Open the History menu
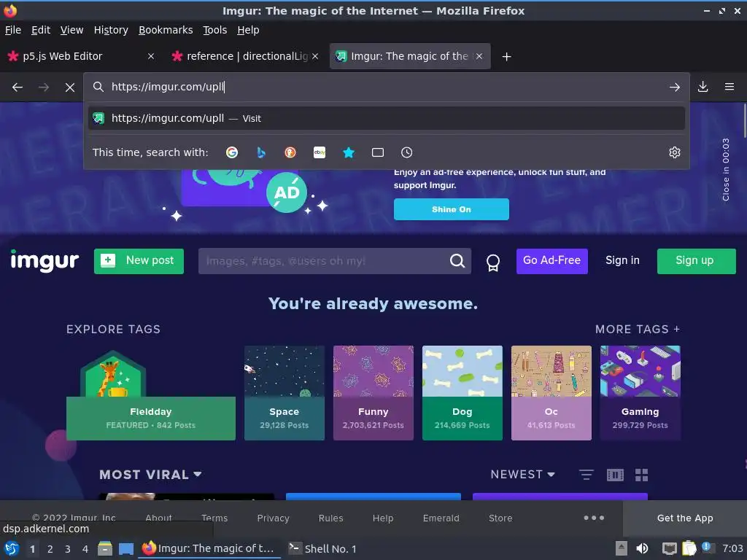 pos(111,30)
